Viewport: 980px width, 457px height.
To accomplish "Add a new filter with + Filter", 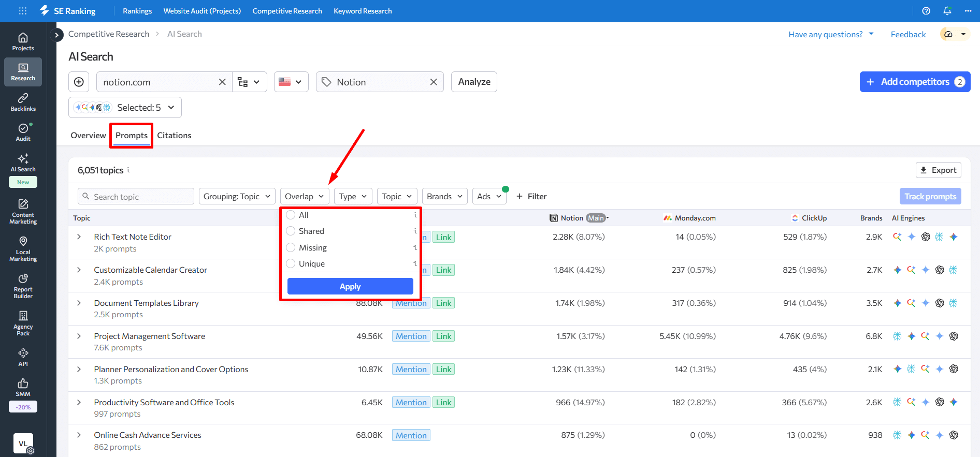I will tap(531, 196).
